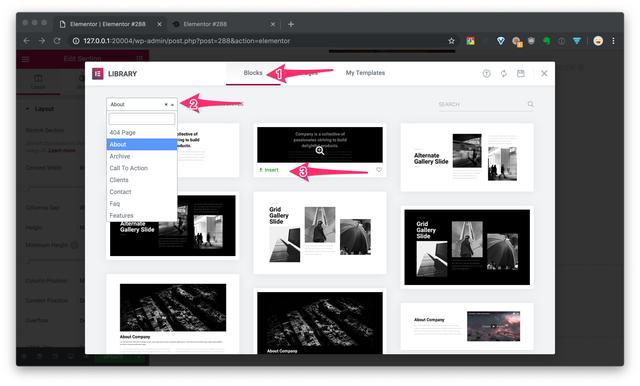Open the green Evernote extension
The width and height of the screenshot is (640, 386).
pos(547,41)
